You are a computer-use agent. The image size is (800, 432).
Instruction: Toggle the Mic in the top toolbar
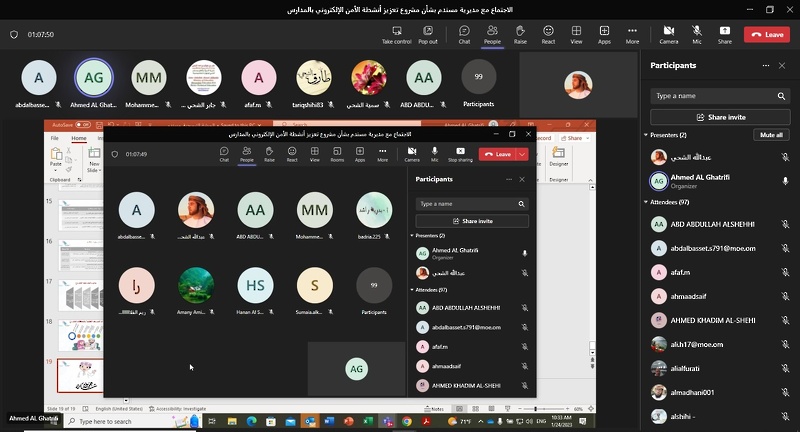pos(696,33)
